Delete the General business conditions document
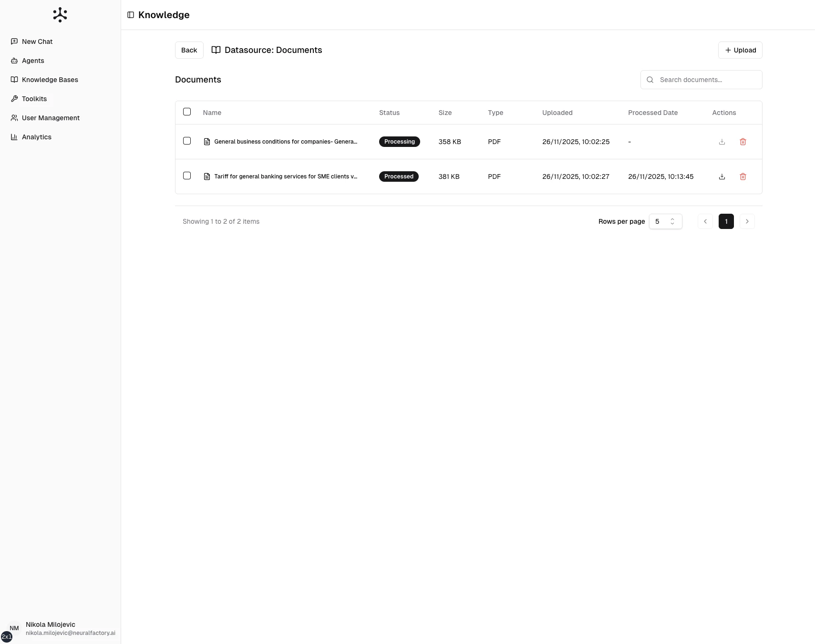Screen dimensions: 815x644 click(x=743, y=142)
